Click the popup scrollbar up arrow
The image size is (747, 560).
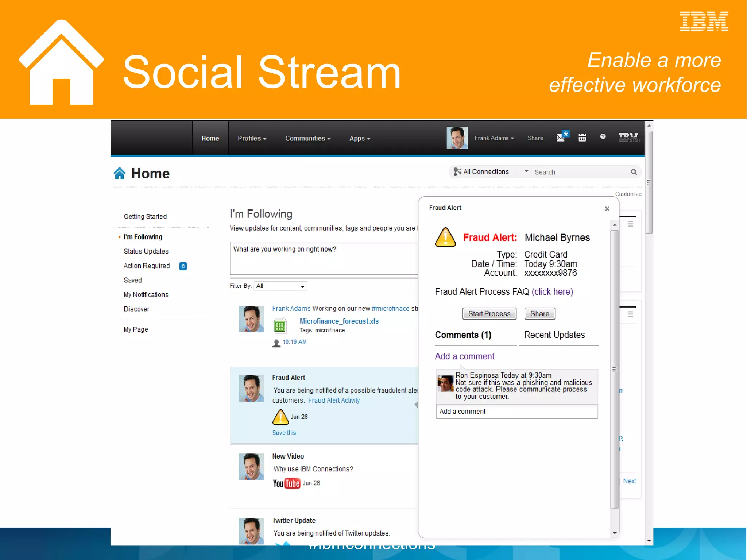(x=615, y=225)
